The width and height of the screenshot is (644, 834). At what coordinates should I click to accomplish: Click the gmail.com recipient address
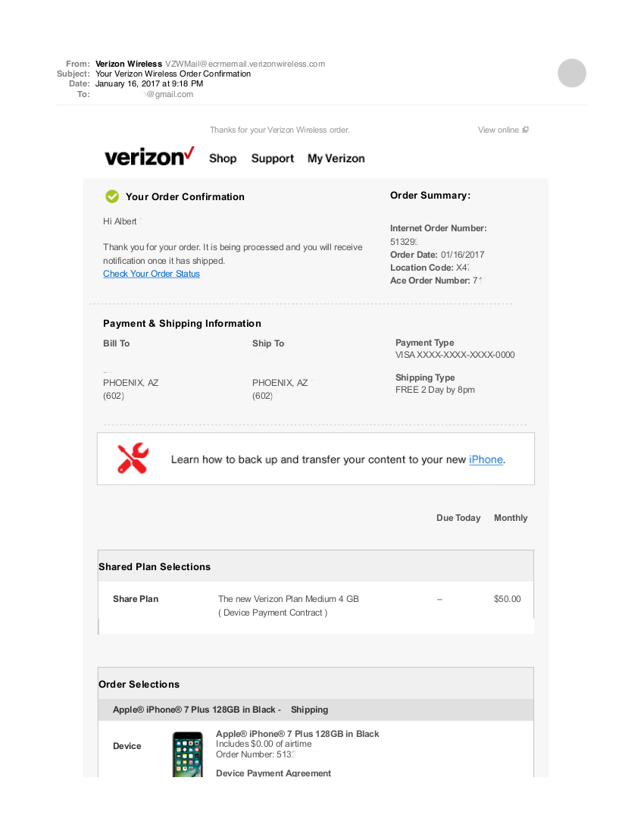coord(167,94)
